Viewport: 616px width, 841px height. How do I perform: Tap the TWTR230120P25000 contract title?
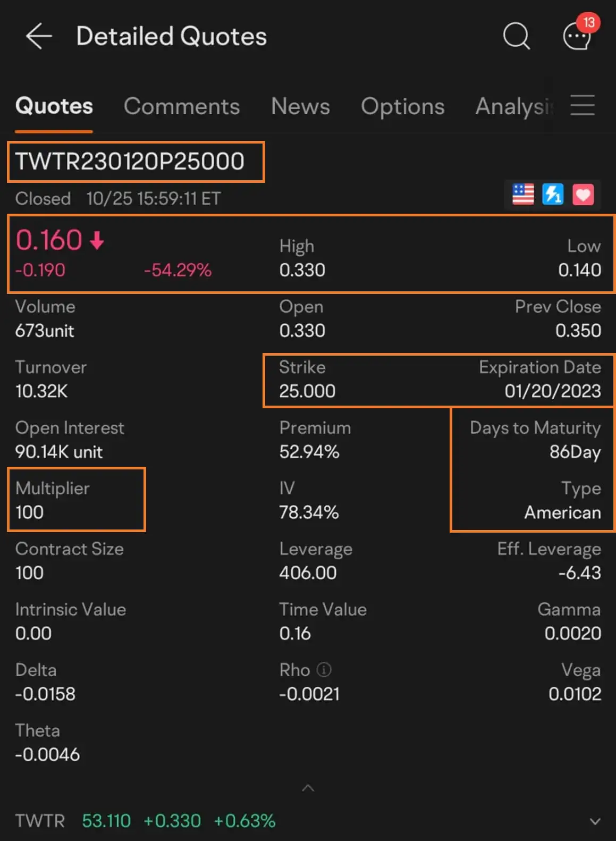click(x=130, y=162)
